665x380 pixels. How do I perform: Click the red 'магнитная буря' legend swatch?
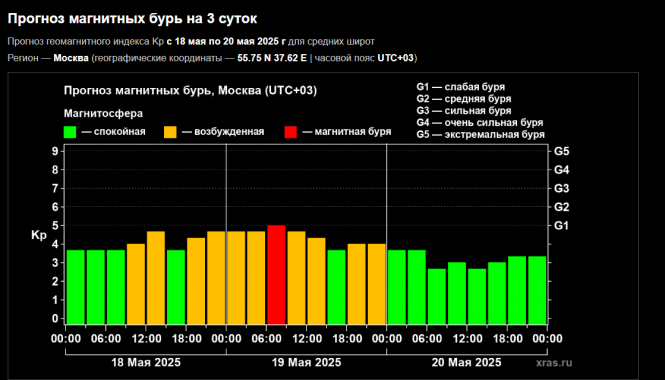point(291,132)
